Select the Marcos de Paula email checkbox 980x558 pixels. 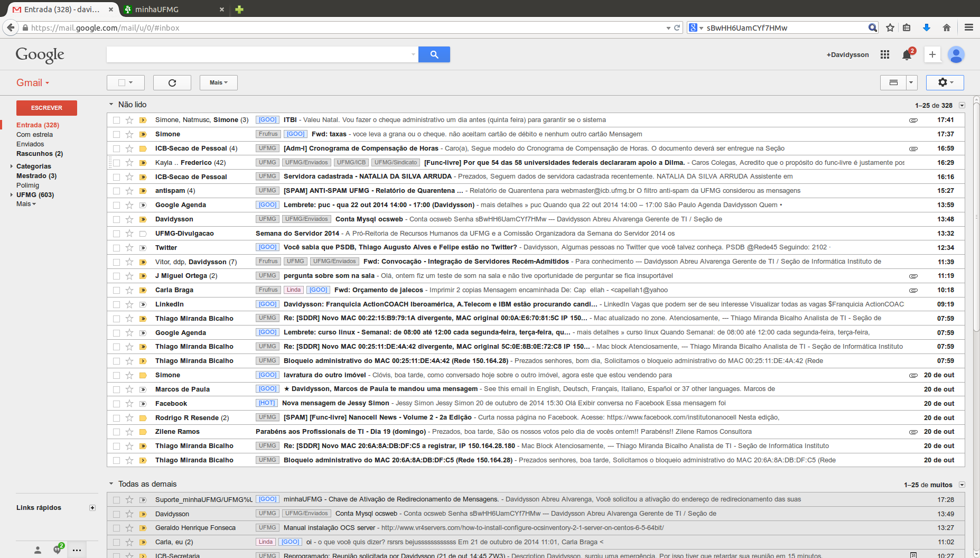click(x=116, y=389)
